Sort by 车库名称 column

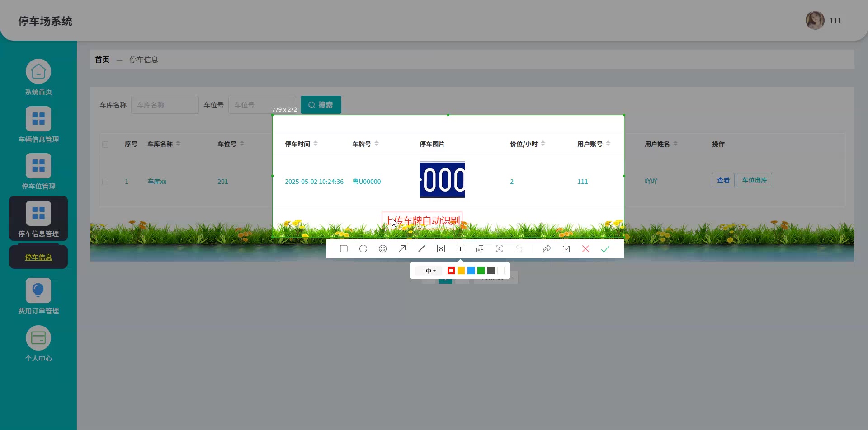click(x=178, y=144)
